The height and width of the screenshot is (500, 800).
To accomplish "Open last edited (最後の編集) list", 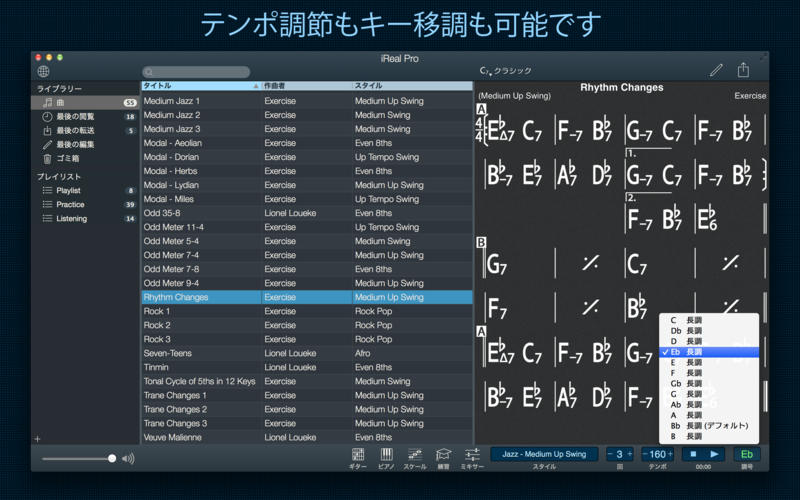I will (85, 144).
